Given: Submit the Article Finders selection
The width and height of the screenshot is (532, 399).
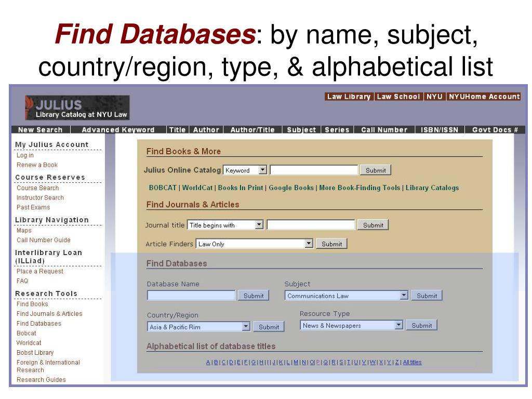Looking at the screenshot, I should 331,244.
